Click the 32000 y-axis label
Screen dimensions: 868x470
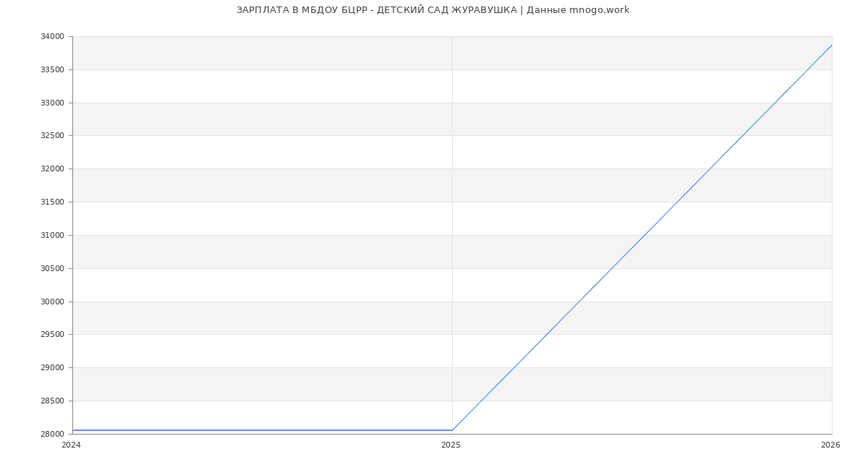coord(54,169)
